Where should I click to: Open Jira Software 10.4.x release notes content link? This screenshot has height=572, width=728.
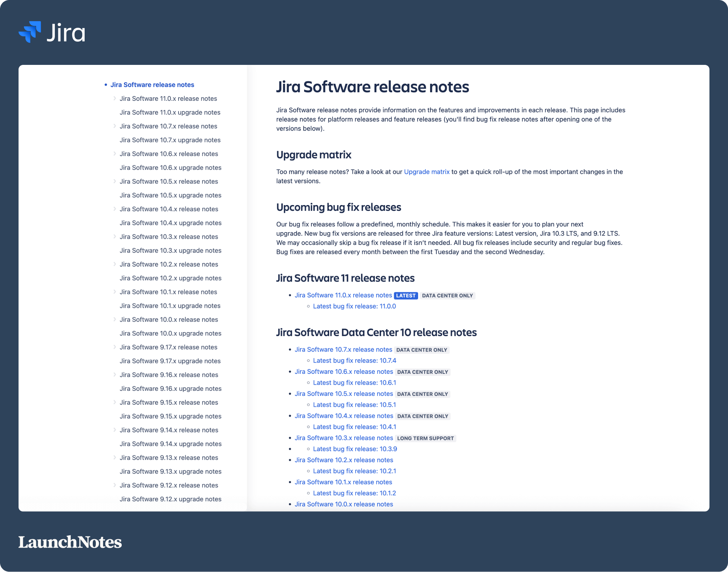pos(344,416)
